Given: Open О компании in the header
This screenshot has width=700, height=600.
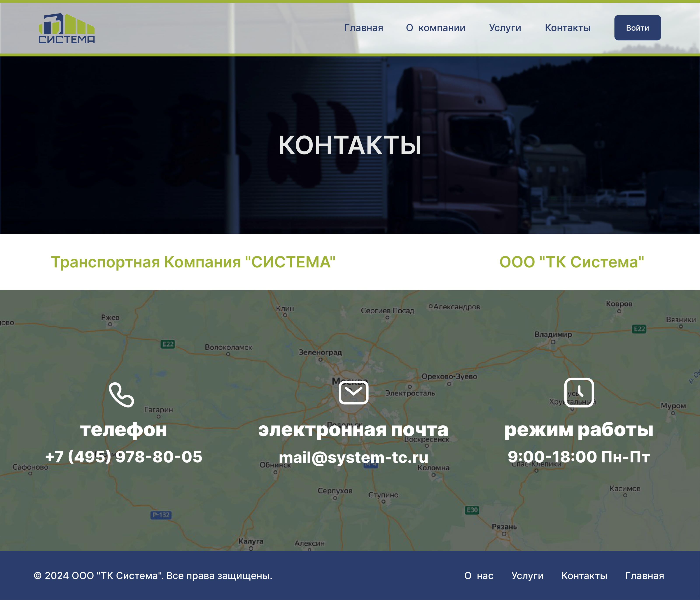Looking at the screenshot, I should point(436,28).
